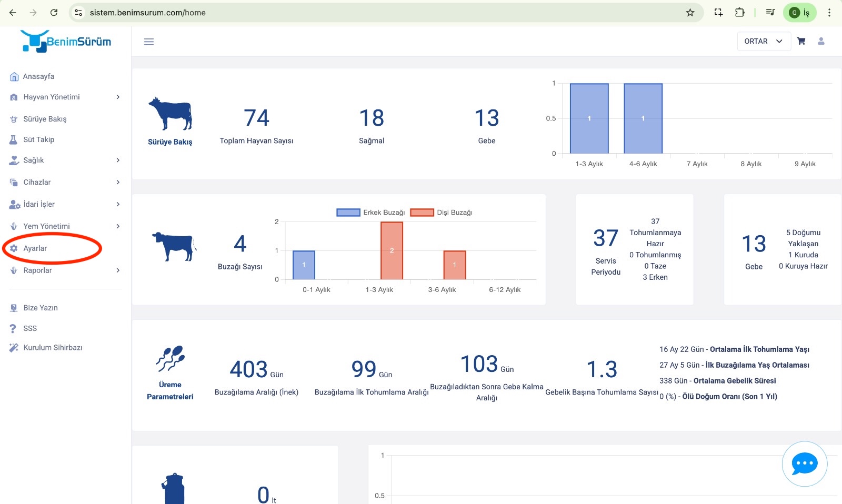
Task: Toggle Erkek Buzağı legend series
Action: click(370, 213)
